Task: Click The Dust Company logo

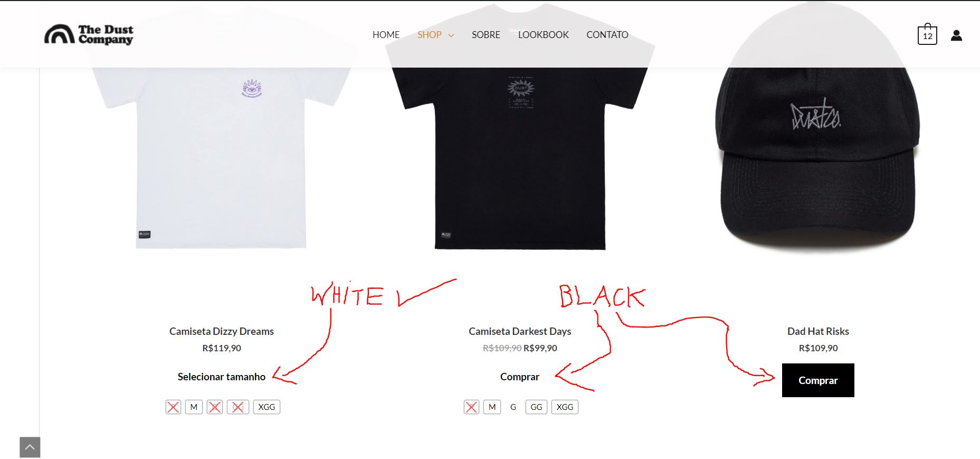Action: [x=89, y=34]
